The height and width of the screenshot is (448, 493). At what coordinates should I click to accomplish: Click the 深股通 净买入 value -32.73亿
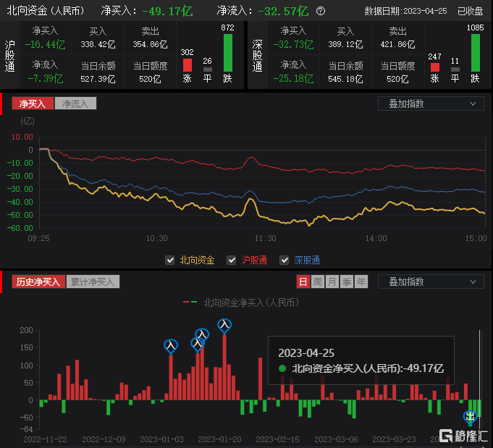tap(293, 45)
